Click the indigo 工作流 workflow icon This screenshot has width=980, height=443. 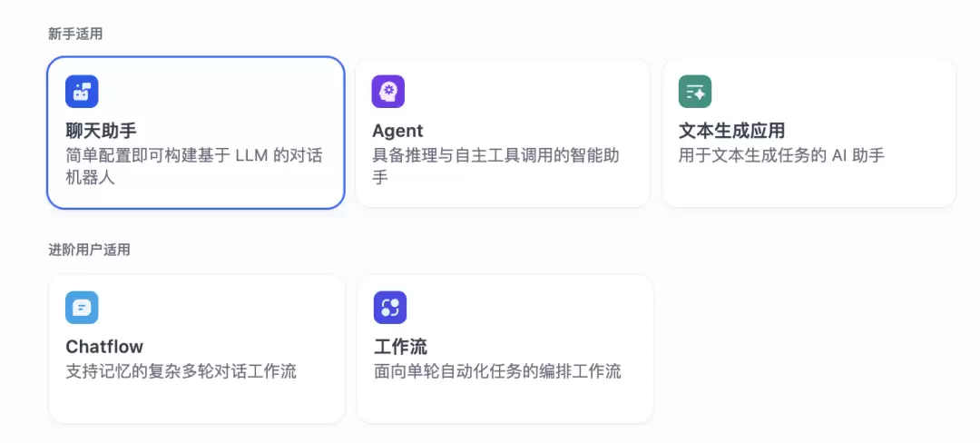tap(390, 308)
